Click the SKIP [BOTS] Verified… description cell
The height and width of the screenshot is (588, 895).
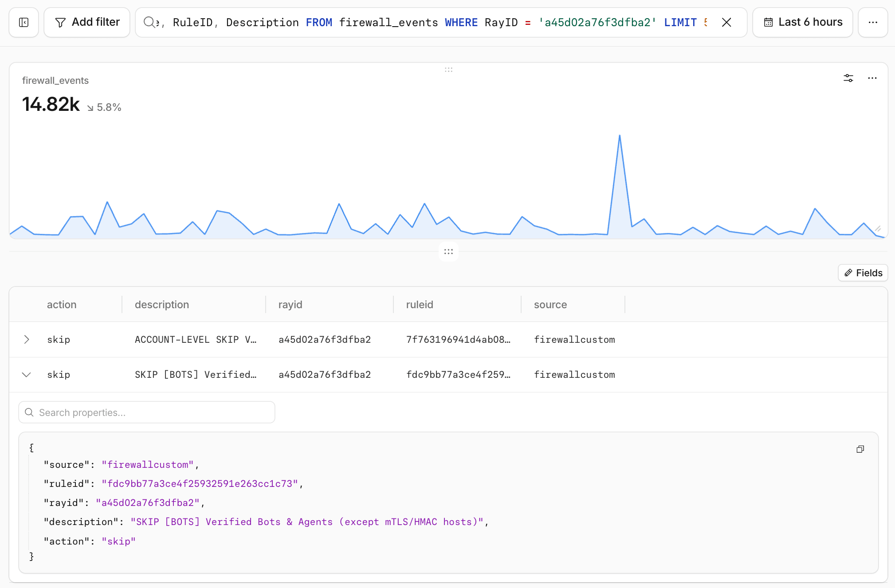[196, 375]
